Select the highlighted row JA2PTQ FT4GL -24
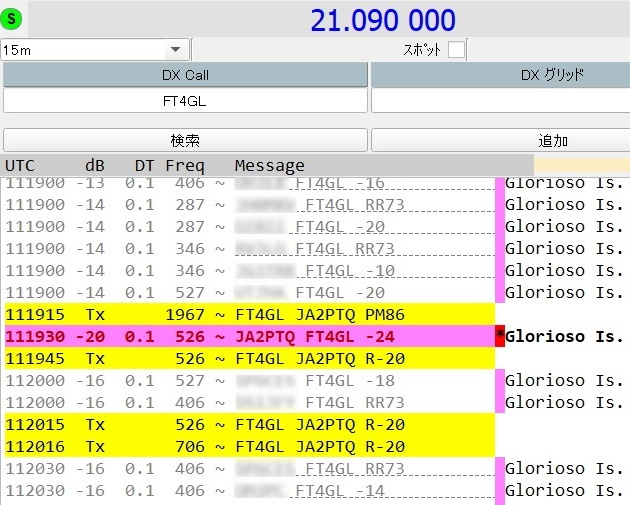Image resolution: width=630 pixels, height=505 pixels. pyautogui.click(x=250, y=337)
